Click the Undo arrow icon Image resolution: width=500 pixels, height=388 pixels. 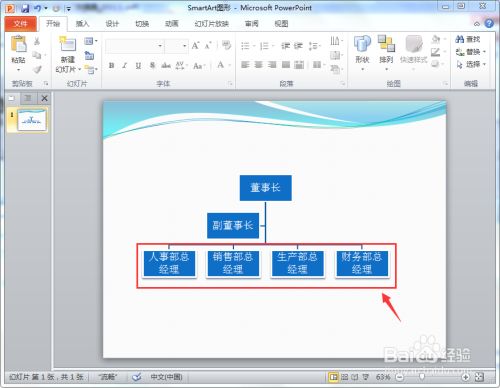37,8
